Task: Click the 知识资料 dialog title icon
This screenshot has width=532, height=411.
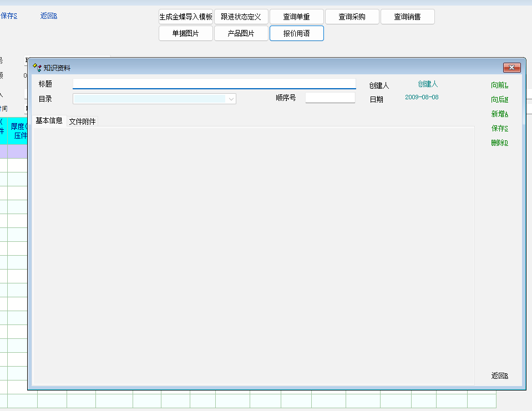Action: (37, 68)
